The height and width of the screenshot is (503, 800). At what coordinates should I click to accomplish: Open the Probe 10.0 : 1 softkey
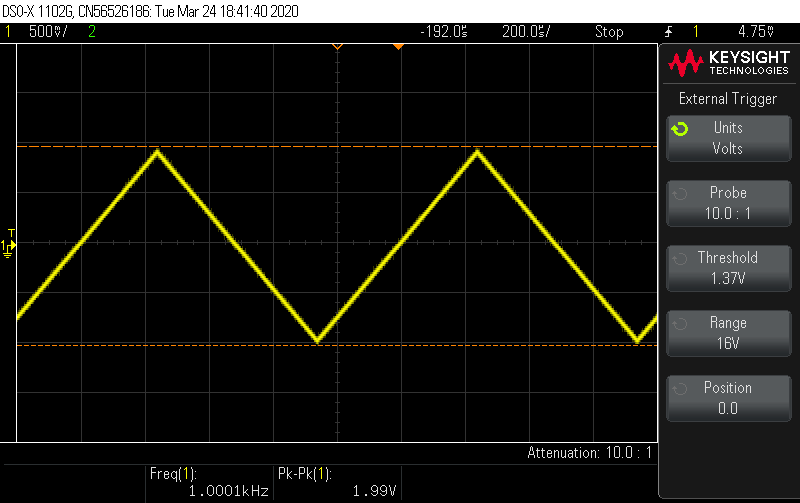click(729, 203)
